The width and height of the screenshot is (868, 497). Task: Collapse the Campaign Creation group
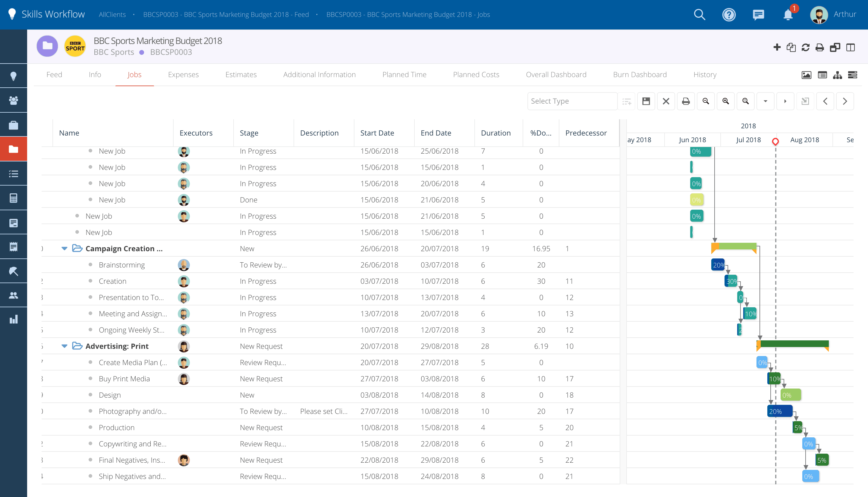click(x=64, y=248)
